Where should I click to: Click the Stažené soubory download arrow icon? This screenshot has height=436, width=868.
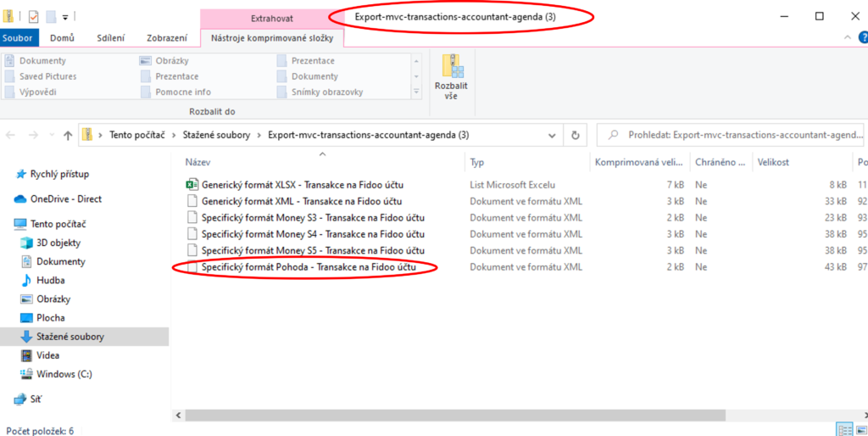[26, 336]
